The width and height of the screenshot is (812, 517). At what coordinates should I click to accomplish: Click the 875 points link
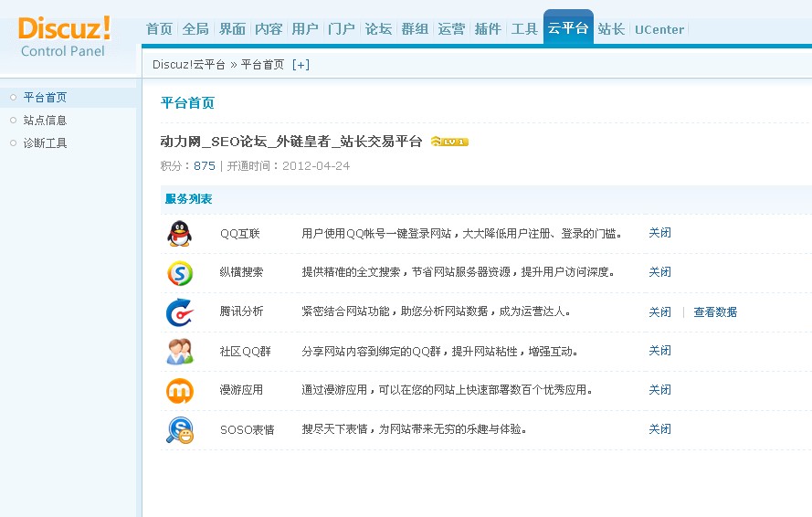[205, 166]
